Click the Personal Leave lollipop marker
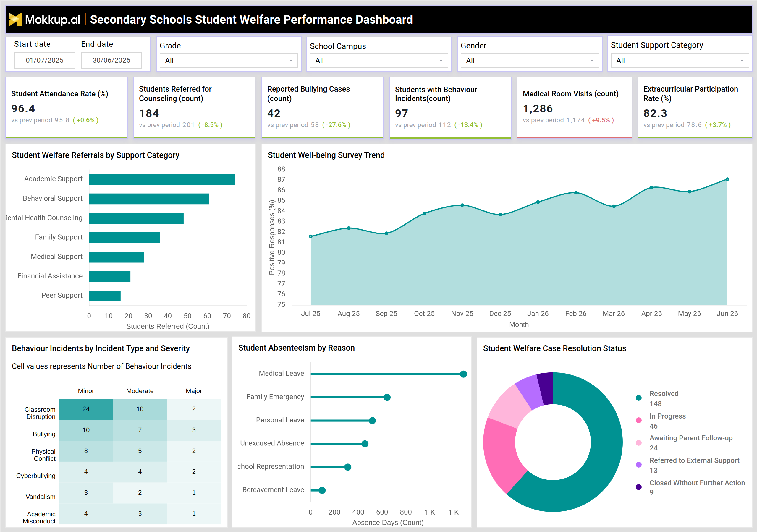This screenshot has width=757, height=532. point(372,421)
